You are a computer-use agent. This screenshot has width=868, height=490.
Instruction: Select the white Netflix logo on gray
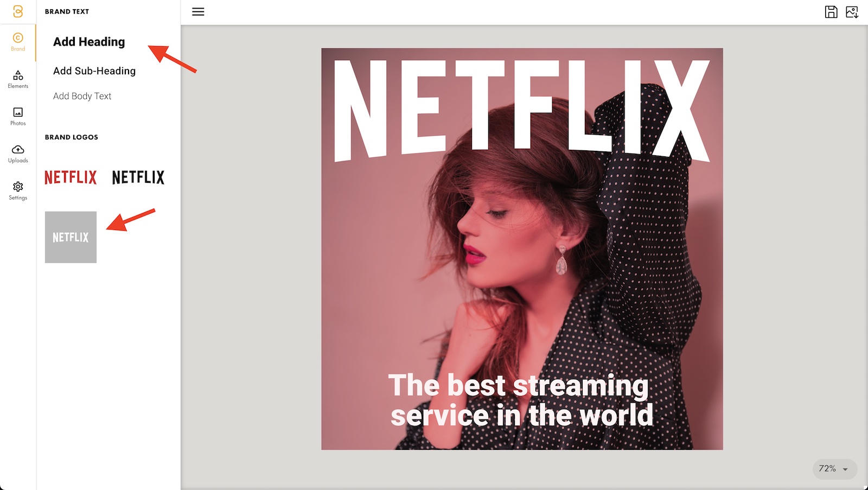[x=71, y=237]
